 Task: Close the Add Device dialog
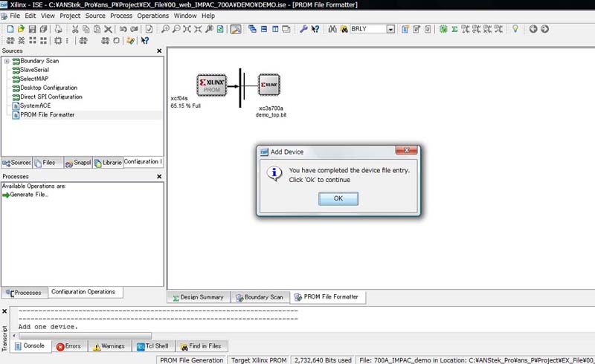point(406,150)
